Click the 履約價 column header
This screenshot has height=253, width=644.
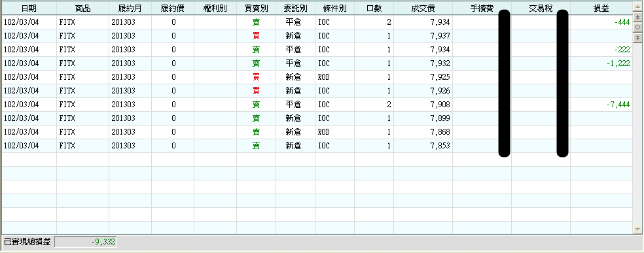[173, 8]
